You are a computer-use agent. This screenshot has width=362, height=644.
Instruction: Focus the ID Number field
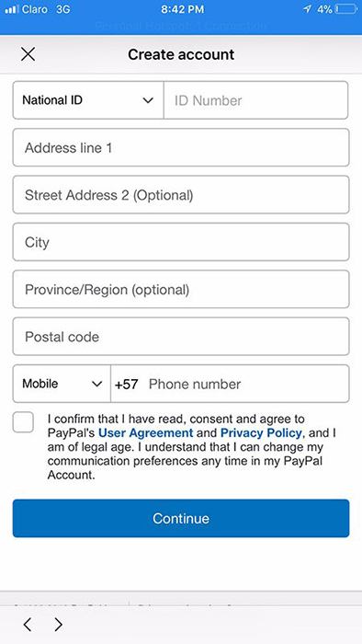pos(255,100)
